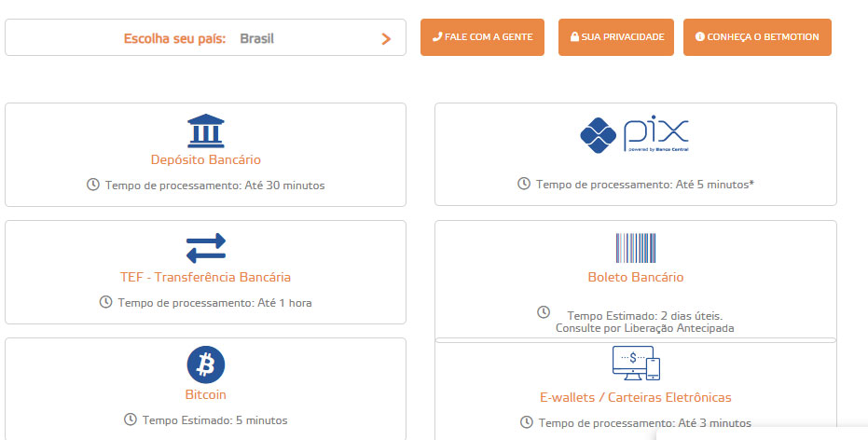Click clock icon beside Depósito Bancário time
The height and width of the screenshot is (440, 868).
point(93,185)
